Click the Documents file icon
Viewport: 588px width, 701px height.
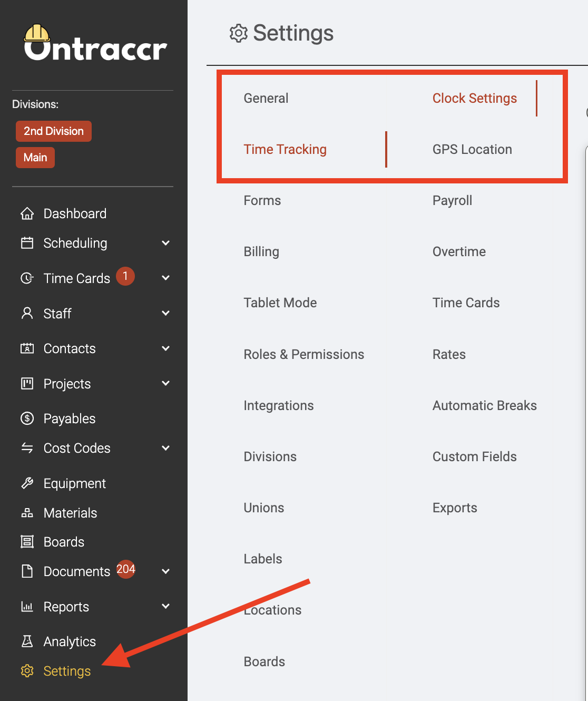tap(27, 571)
